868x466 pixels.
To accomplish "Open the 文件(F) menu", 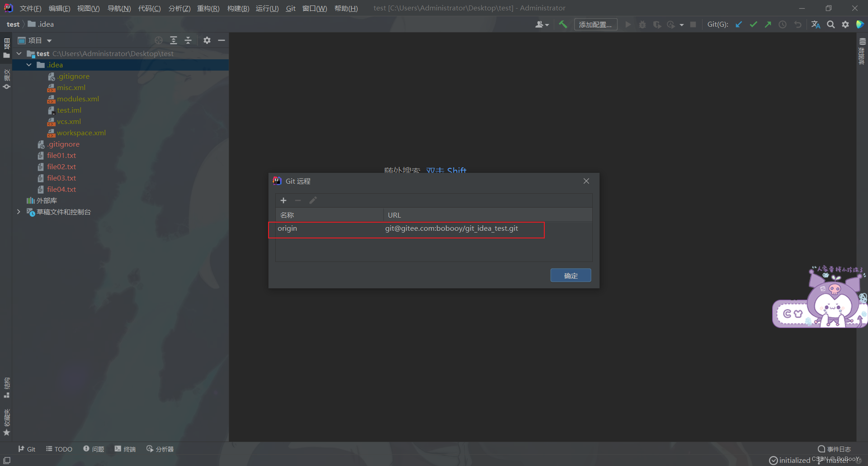I will (x=30, y=8).
